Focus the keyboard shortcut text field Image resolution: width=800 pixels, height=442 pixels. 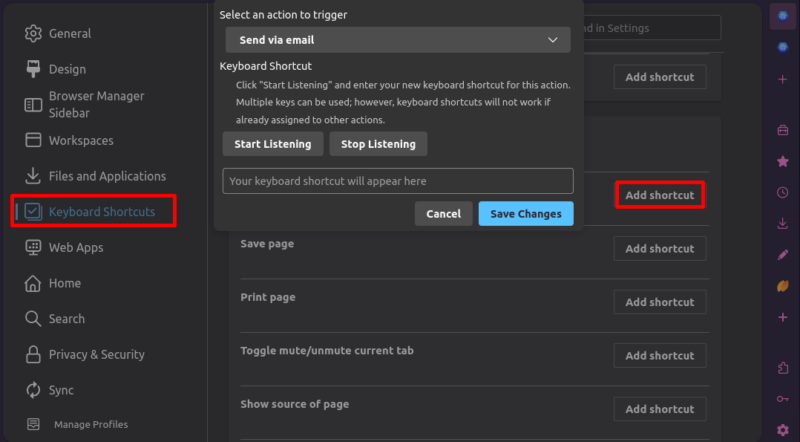(398, 181)
